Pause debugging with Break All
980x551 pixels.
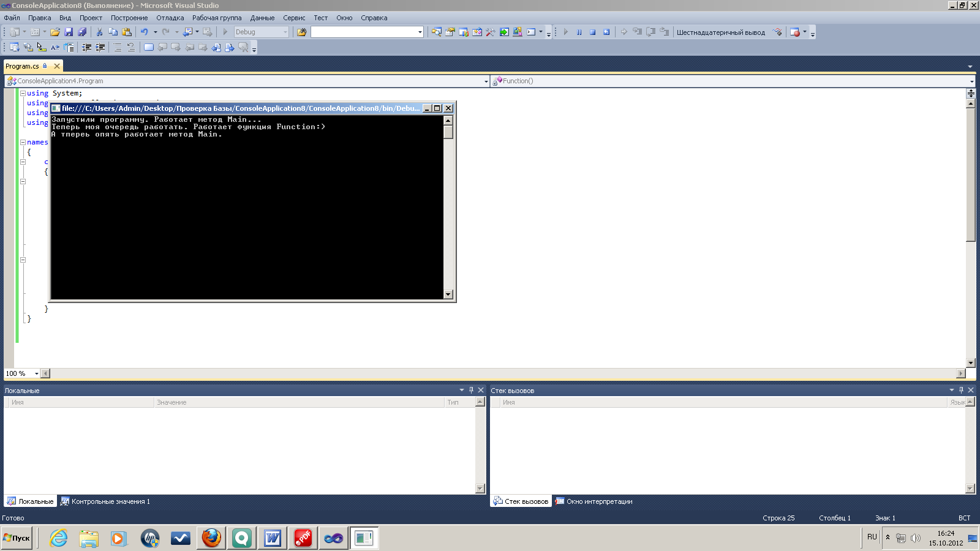click(579, 32)
